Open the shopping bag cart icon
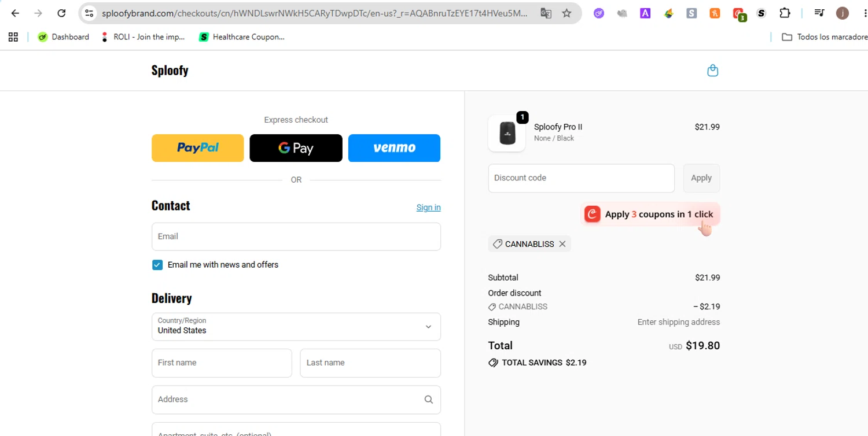The image size is (868, 436). 712,71
